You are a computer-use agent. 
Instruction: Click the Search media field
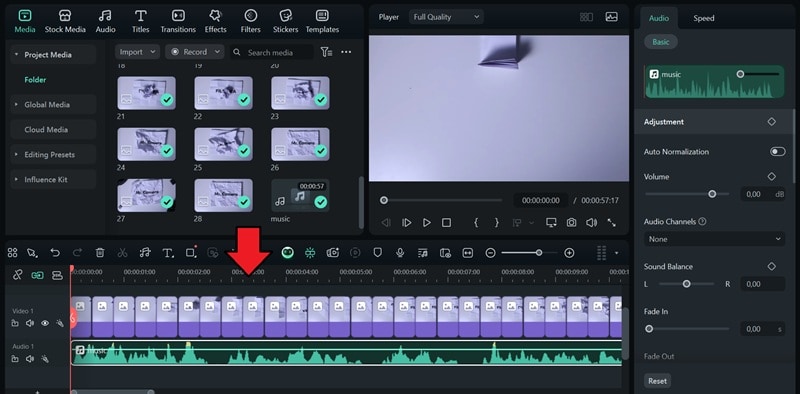point(271,52)
